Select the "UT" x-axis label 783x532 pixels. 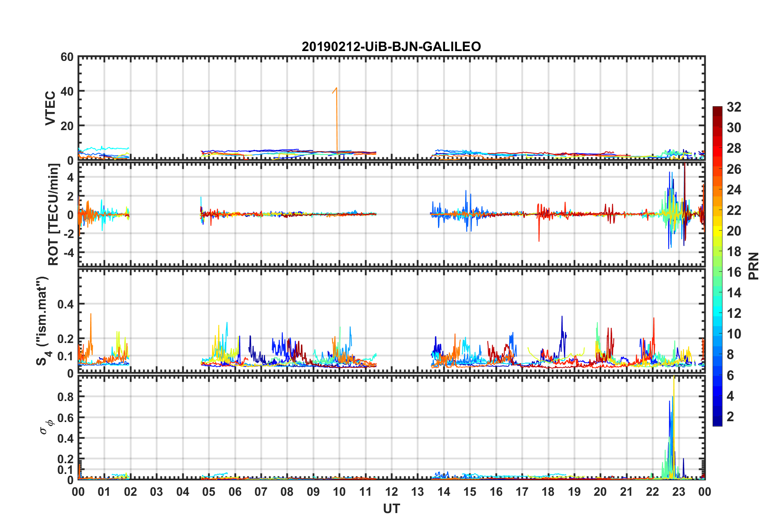tap(391, 509)
